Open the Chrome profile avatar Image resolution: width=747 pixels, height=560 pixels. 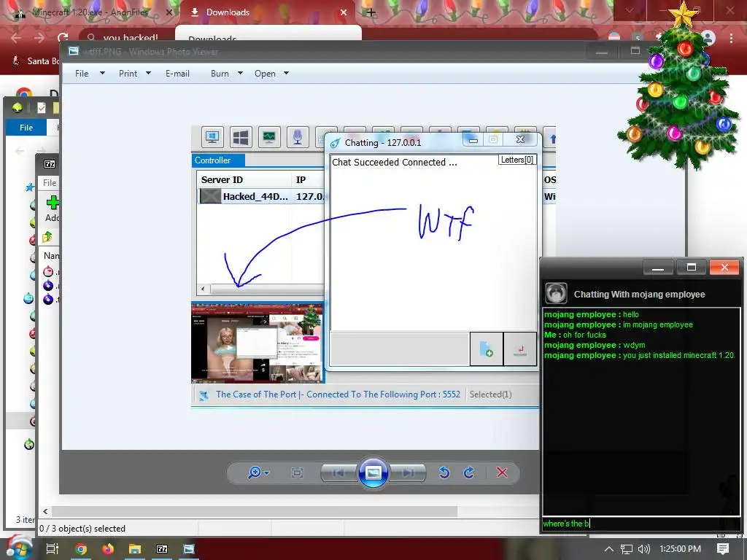708,38
